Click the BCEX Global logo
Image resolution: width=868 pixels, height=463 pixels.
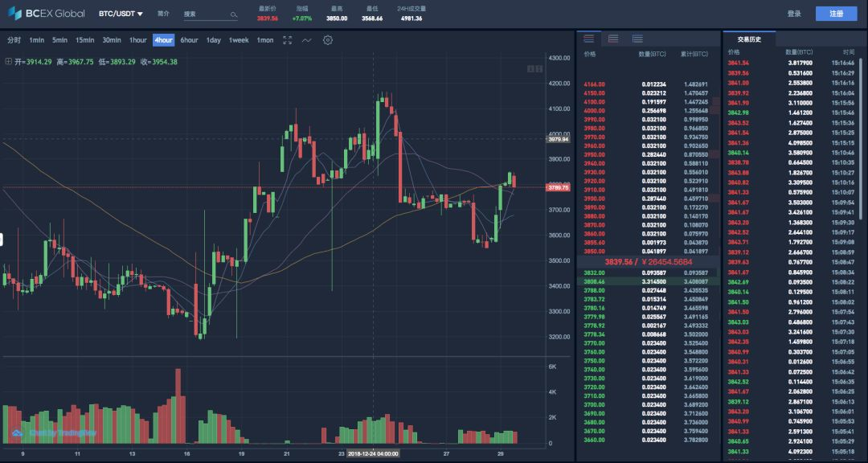tap(47, 14)
